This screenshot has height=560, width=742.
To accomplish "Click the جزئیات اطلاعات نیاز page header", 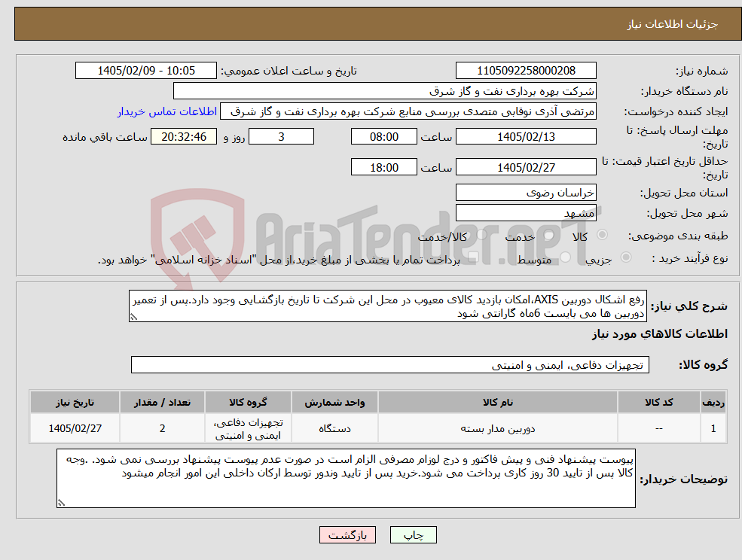I will 673,24.
